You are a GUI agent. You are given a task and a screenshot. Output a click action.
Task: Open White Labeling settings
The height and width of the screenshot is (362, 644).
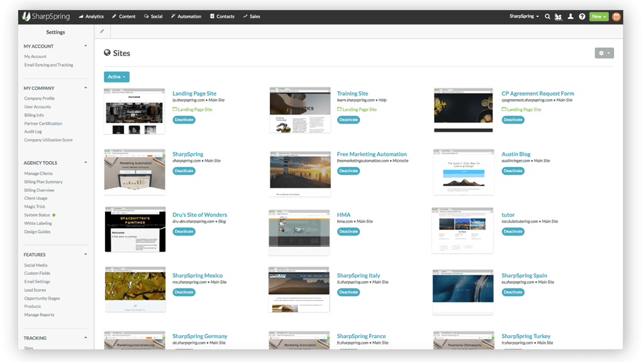(x=38, y=223)
